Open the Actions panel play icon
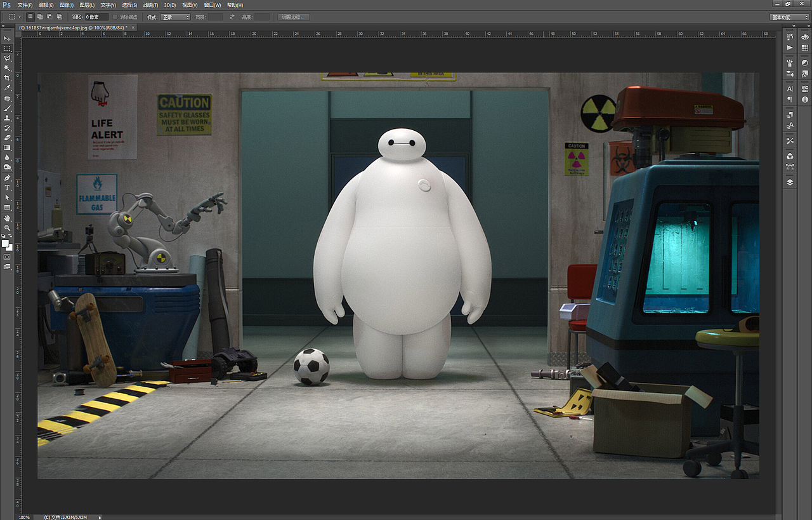812x520 pixels. point(790,48)
